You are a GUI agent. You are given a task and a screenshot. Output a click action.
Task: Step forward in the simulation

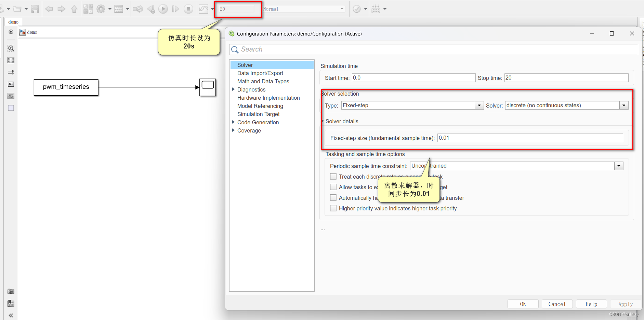(x=175, y=9)
